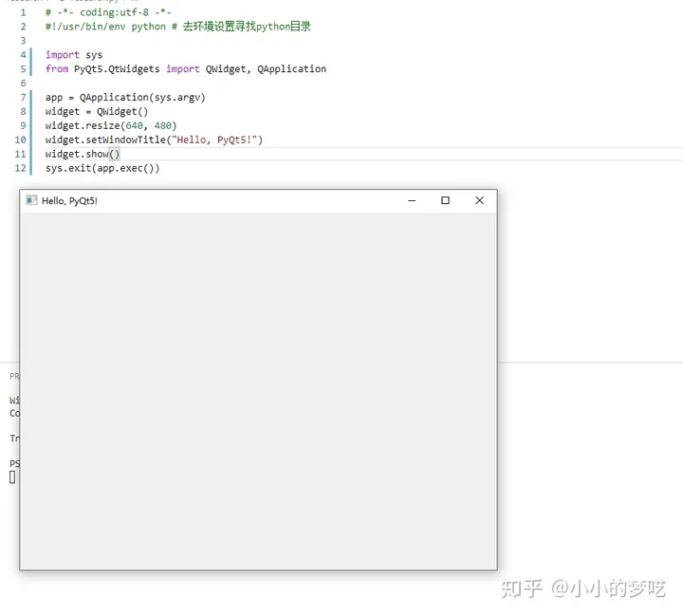The image size is (683, 616).
Task: Click line number 1 in the gutter
Action: tap(23, 12)
